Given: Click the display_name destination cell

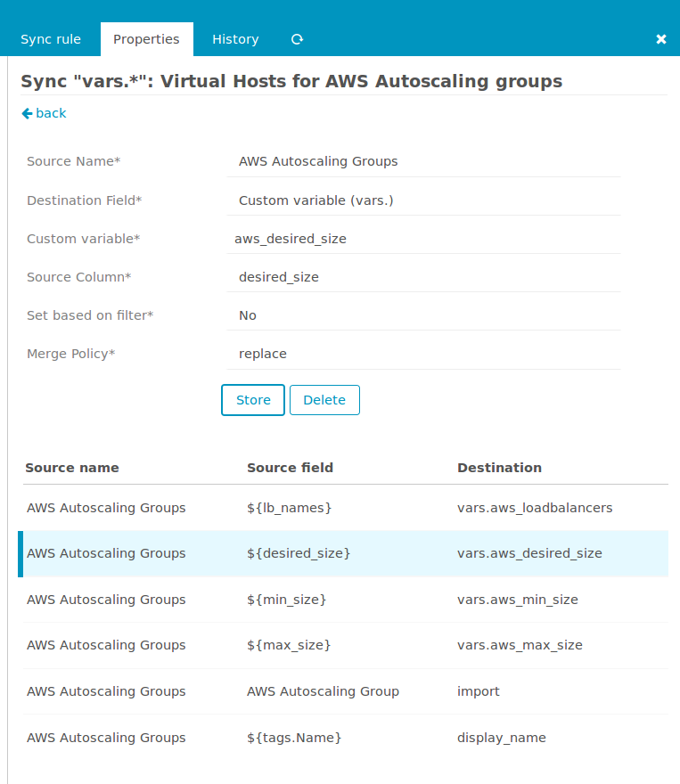Looking at the screenshot, I should coord(502,738).
